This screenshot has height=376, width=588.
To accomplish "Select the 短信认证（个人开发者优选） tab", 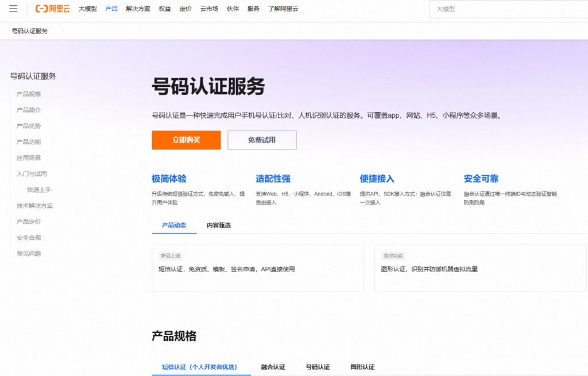I will point(201,367).
